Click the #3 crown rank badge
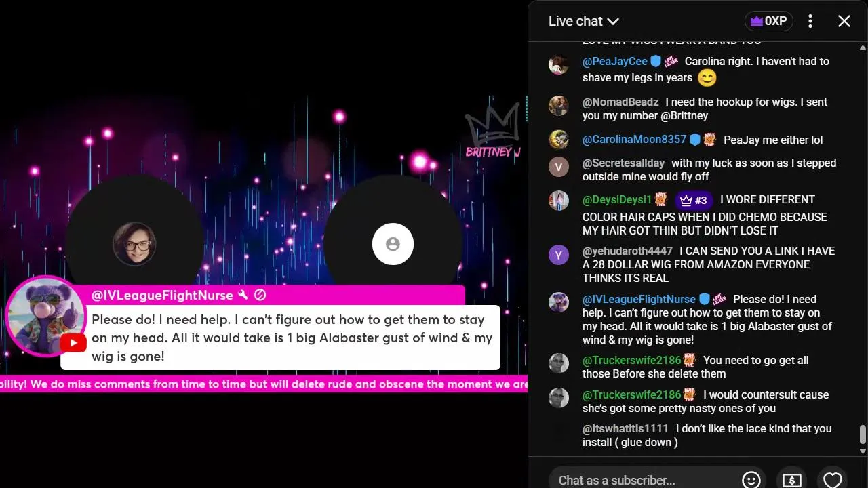 [x=694, y=200]
